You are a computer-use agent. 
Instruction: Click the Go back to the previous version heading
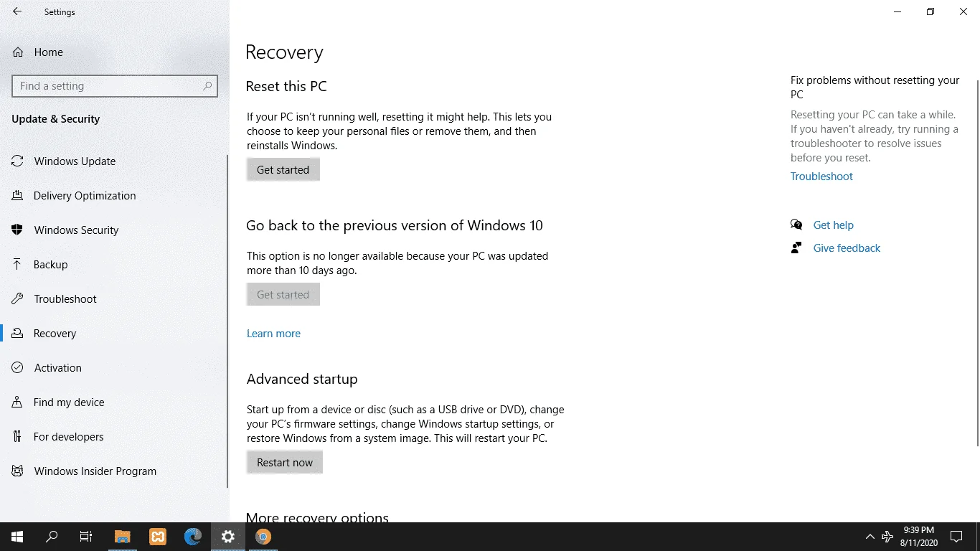tap(395, 226)
